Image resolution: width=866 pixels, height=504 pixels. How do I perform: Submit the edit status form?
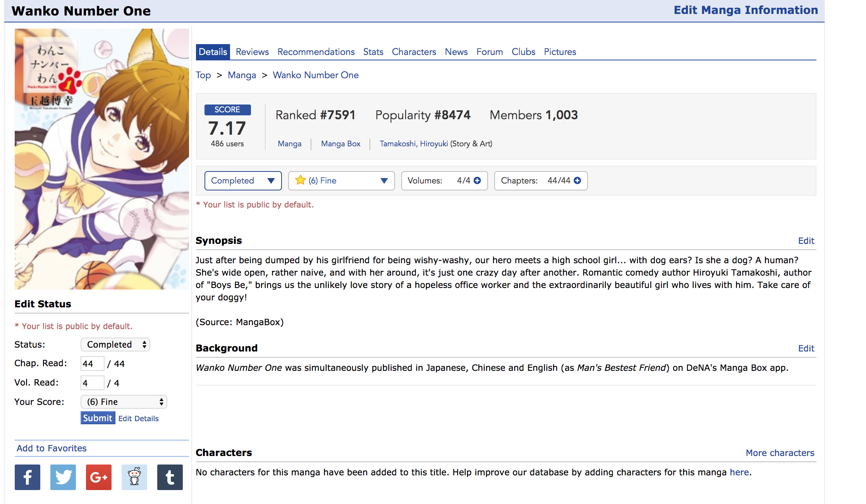pyautogui.click(x=98, y=418)
